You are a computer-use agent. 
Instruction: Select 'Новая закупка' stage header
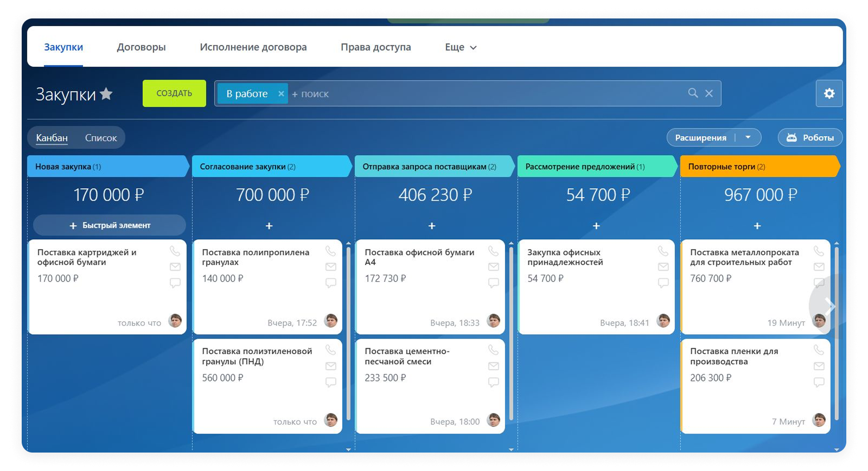pos(107,167)
